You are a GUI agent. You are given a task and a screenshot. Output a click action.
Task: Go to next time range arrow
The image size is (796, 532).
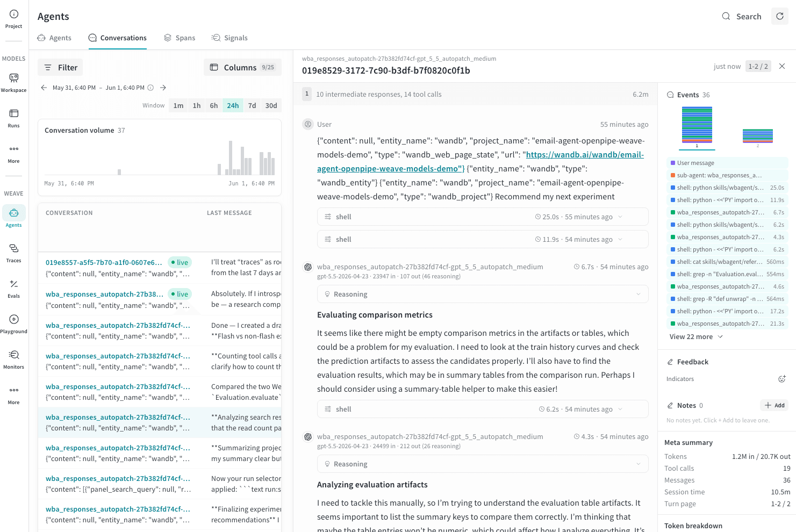point(163,88)
